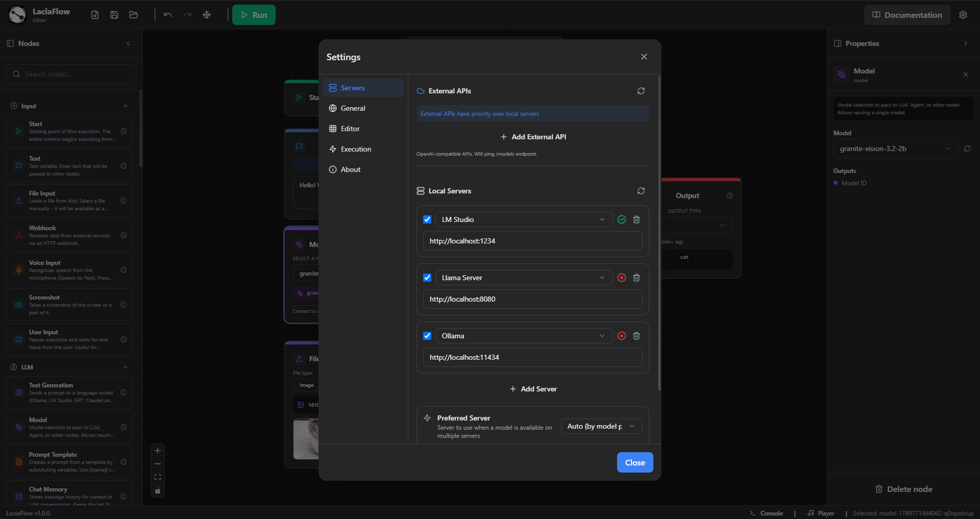Open the Execution settings section
Screen dimensions: 980x519
(x=356, y=149)
